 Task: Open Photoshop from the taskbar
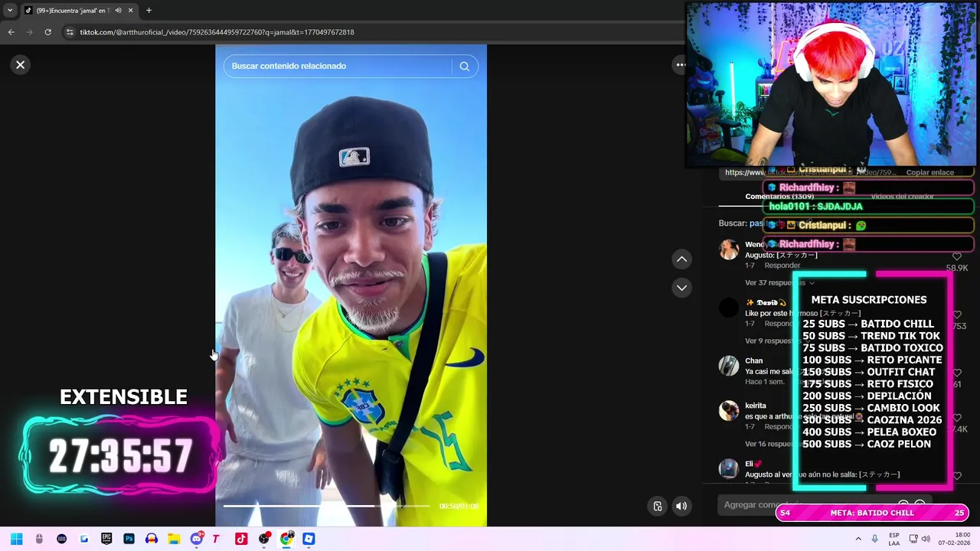coord(129,539)
